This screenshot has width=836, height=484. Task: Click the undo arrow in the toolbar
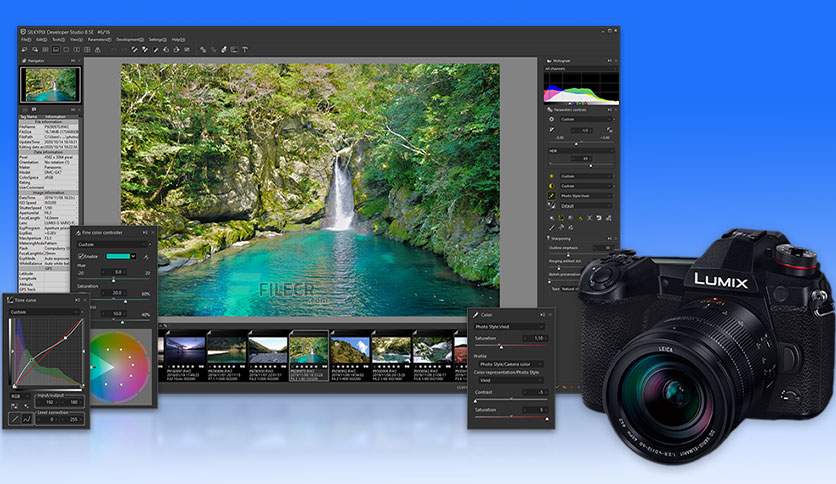[114, 50]
